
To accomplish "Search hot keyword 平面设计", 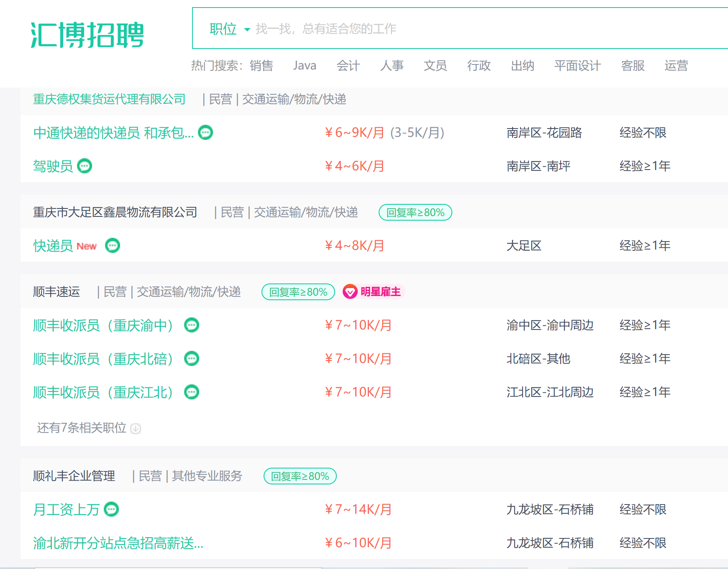I will pos(577,66).
